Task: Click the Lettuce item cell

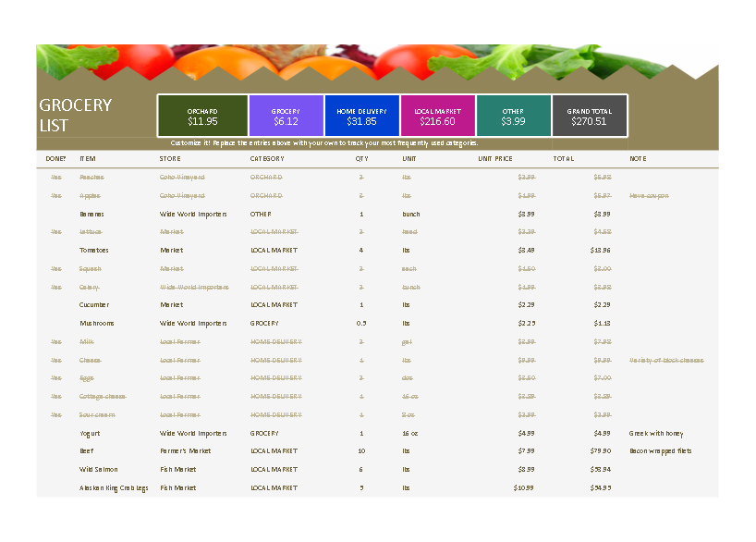Action: tap(91, 231)
